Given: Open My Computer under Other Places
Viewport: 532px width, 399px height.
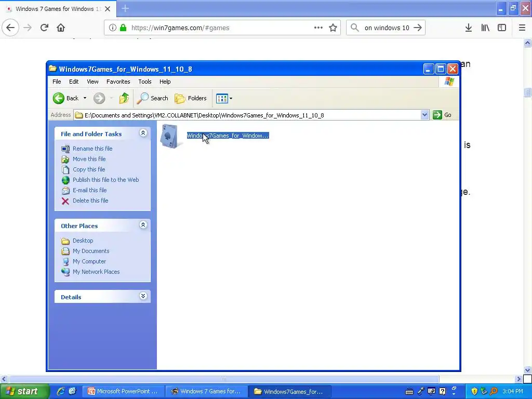Looking at the screenshot, I should click(89, 261).
